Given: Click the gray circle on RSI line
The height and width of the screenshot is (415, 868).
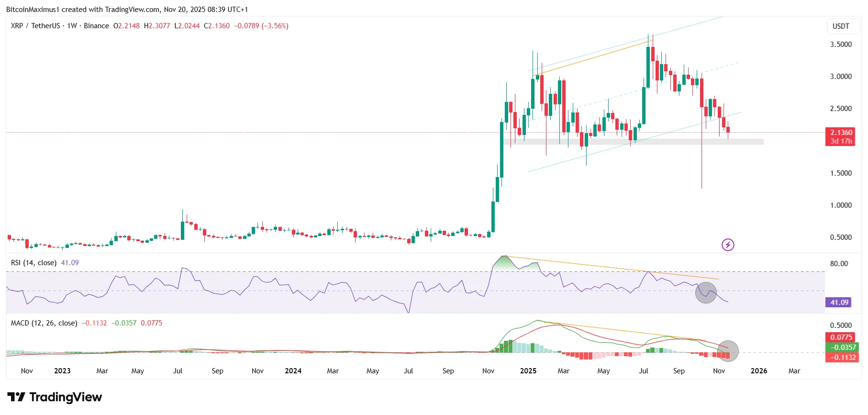Looking at the screenshot, I should [x=706, y=292].
